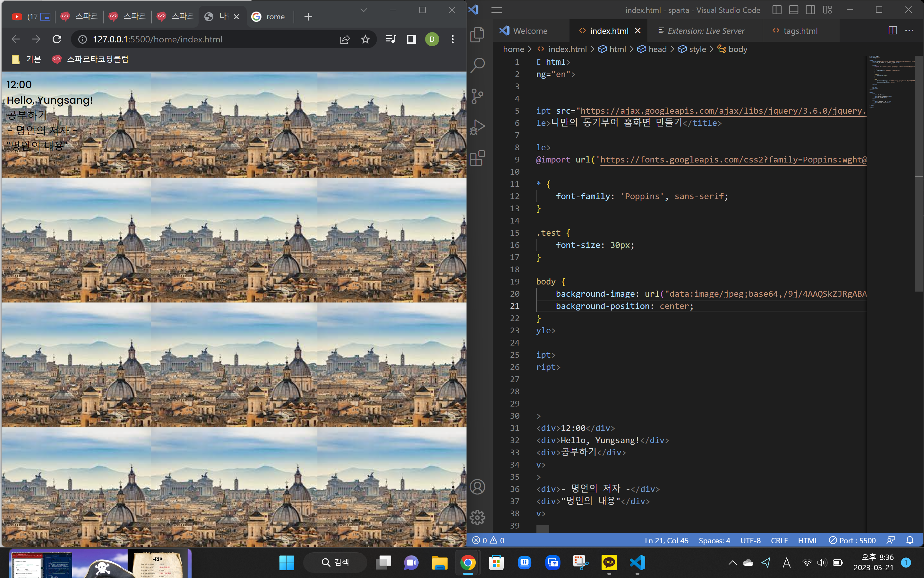Toggle Chrome side panel
This screenshot has width=924, height=578.
[411, 39]
